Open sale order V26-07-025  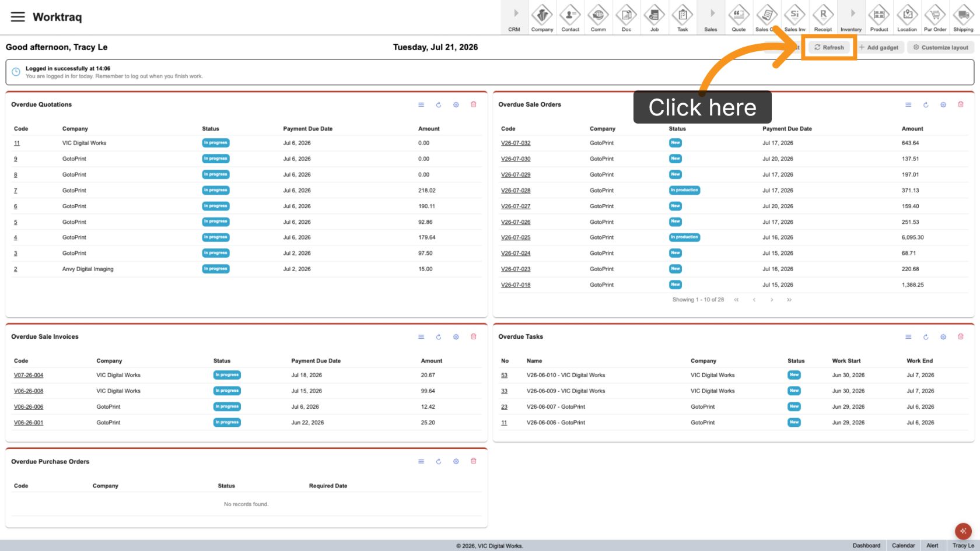tap(516, 238)
